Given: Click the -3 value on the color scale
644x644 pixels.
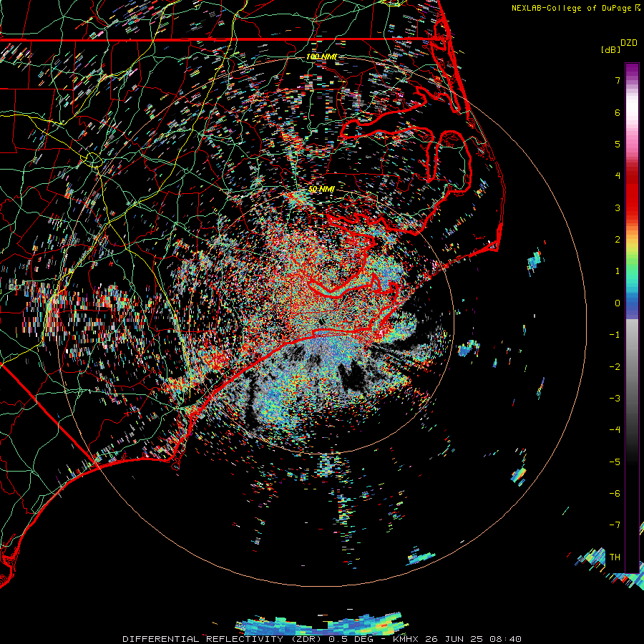Looking at the screenshot, I should [x=615, y=399].
